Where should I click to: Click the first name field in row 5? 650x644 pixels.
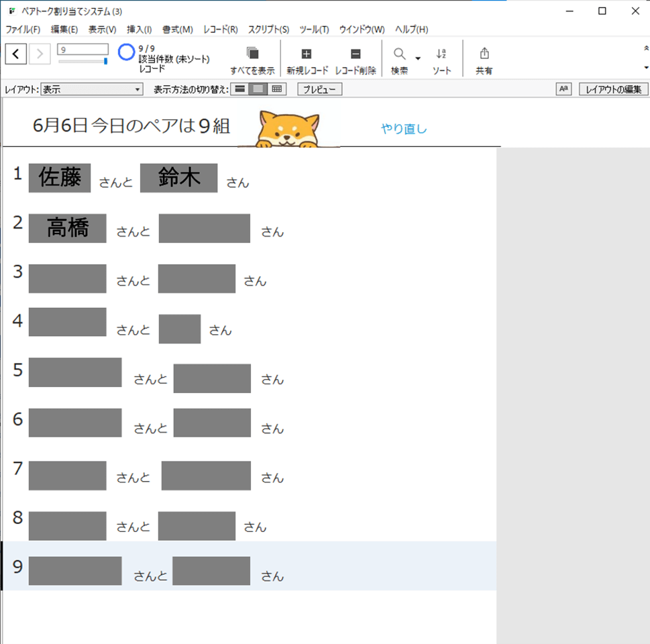[x=75, y=372]
